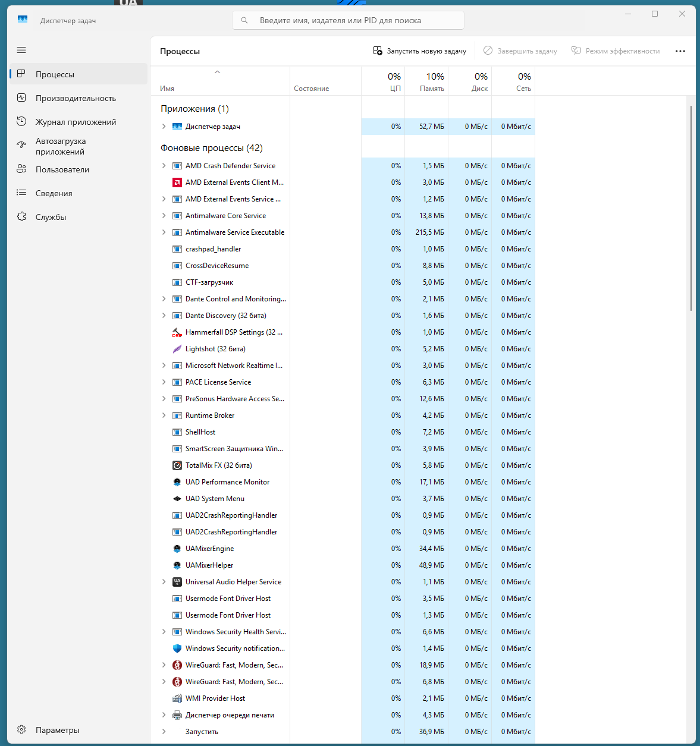Click the vertical scrollbar thumb

click(x=691, y=208)
